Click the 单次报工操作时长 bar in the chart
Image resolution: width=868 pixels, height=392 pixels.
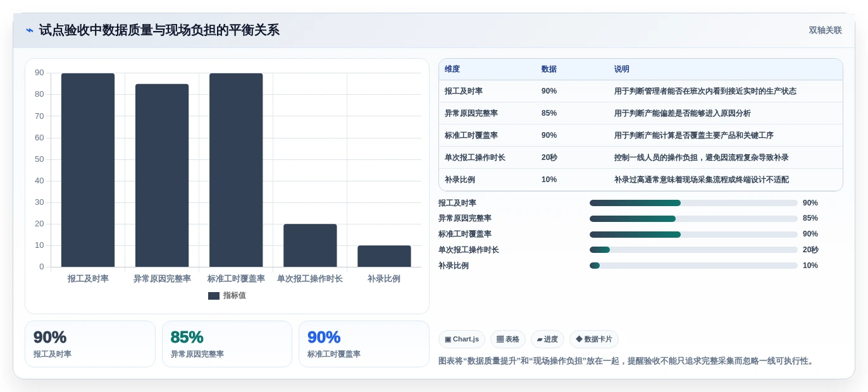coord(310,245)
